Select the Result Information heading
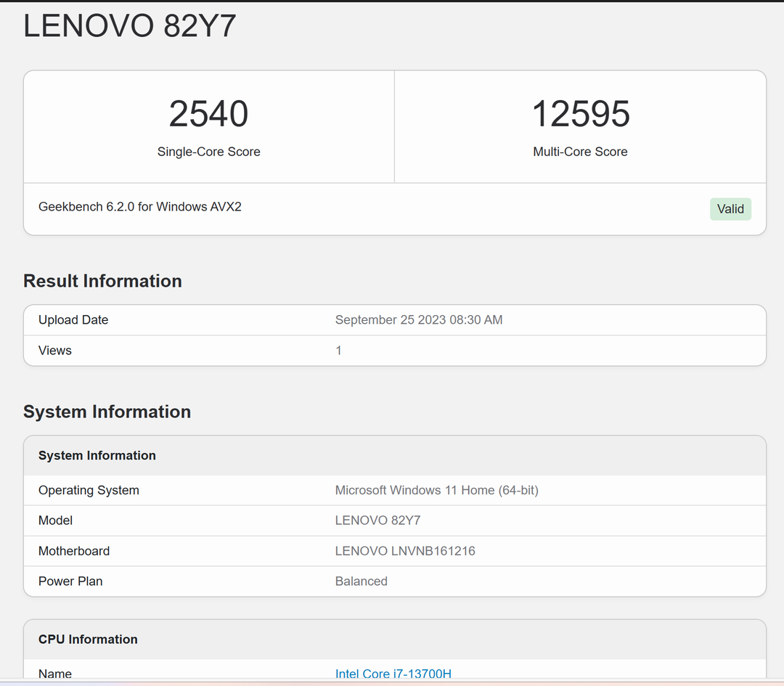This screenshot has height=686, width=784. pos(102,281)
